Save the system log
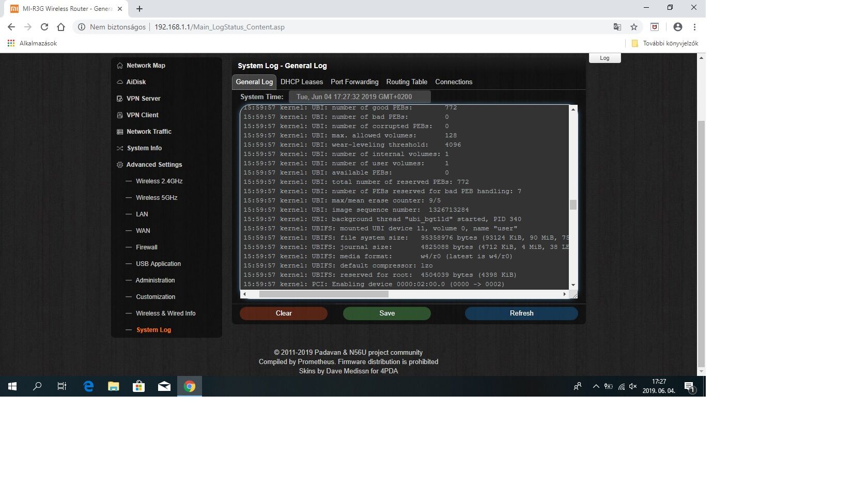The height and width of the screenshot is (488, 868). point(387,313)
